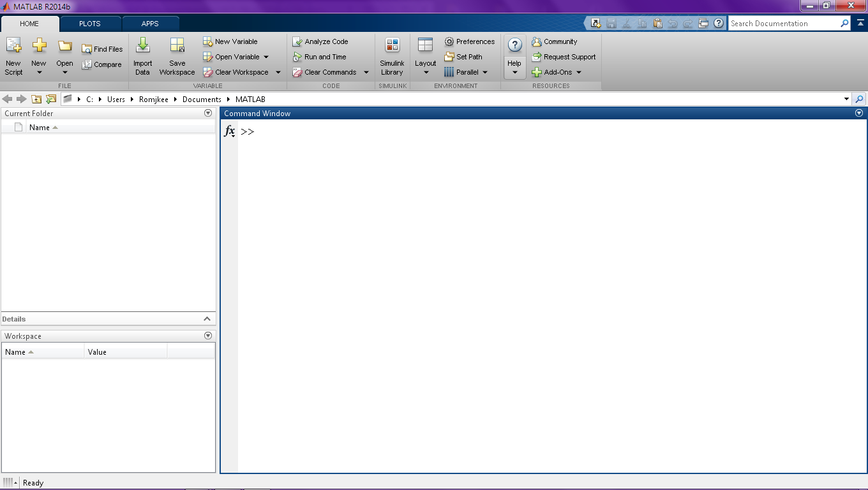Click New Variable
The image size is (868, 490).
pos(230,41)
